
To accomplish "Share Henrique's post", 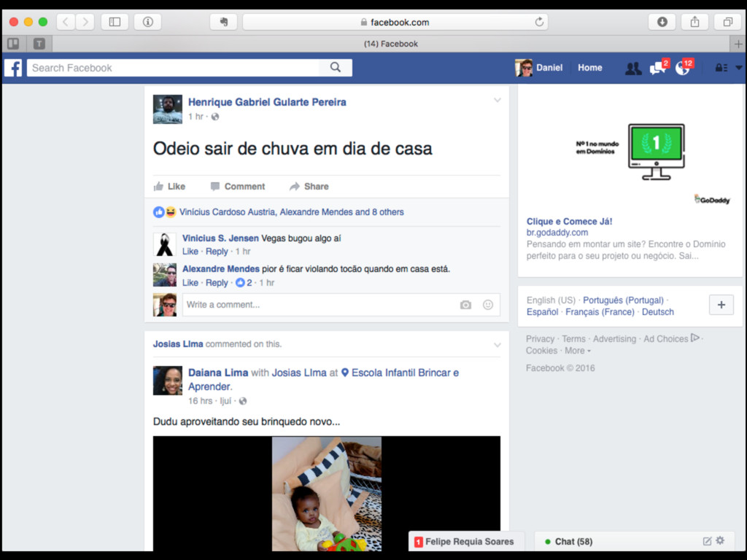I will (309, 186).
